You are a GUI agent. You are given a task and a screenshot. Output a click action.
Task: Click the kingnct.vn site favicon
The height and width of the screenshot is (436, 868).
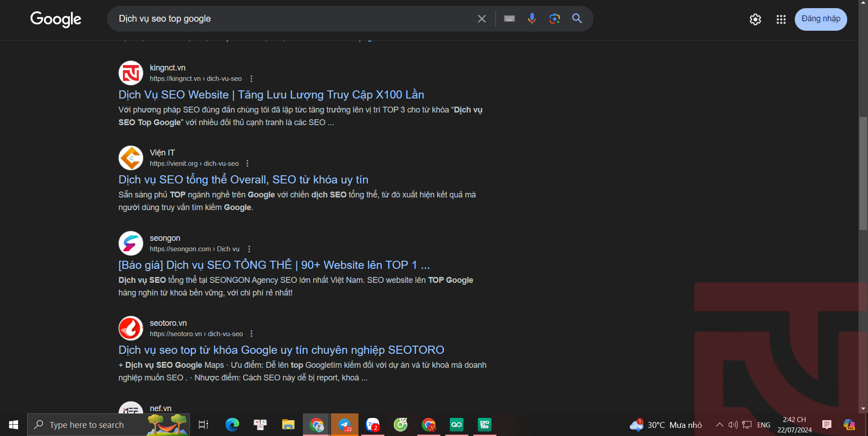131,73
